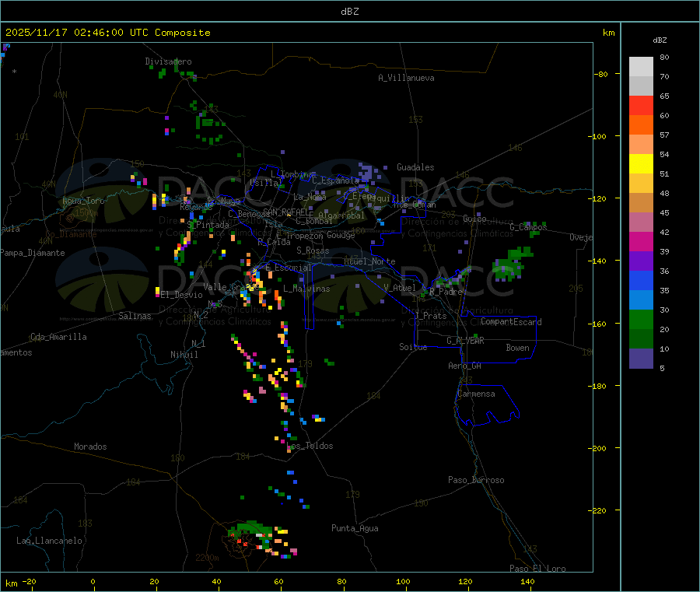Click the 'Agua_Toro' map label
The image size is (700, 592).
pyautogui.click(x=83, y=201)
